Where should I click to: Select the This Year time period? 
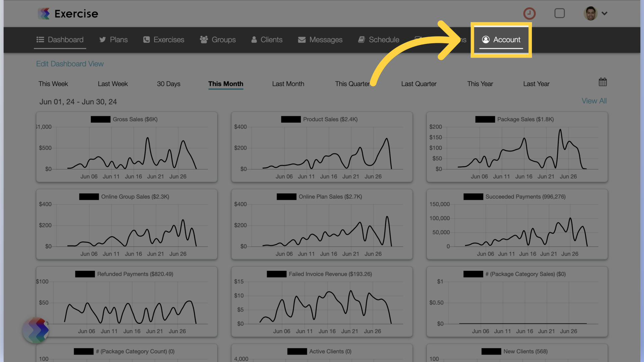(x=480, y=83)
